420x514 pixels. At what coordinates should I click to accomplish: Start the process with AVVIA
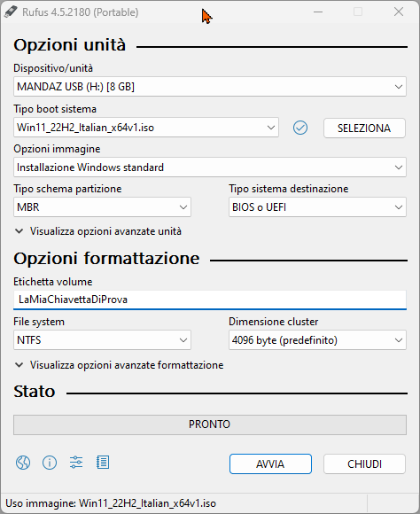tap(270, 463)
